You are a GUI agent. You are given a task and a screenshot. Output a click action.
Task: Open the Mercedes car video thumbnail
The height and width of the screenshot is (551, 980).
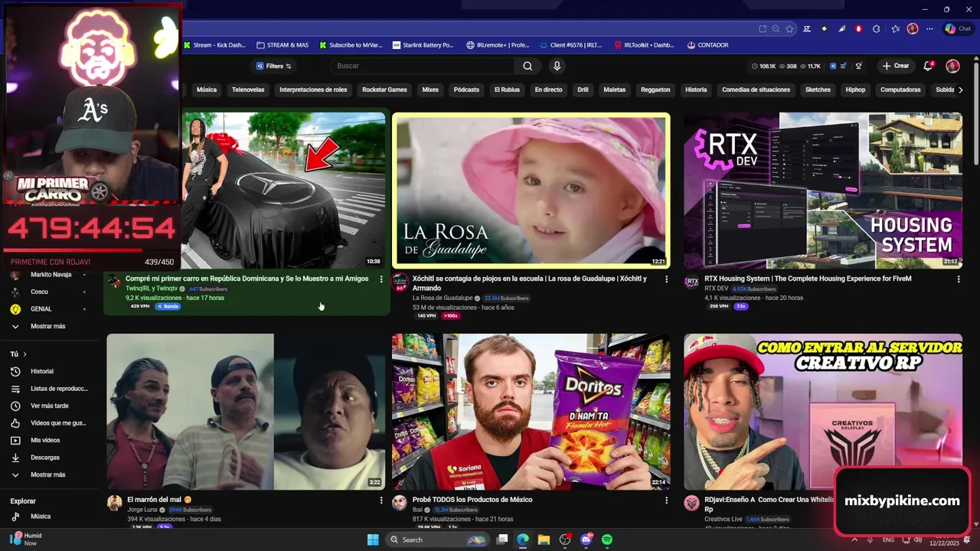tap(283, 191)
